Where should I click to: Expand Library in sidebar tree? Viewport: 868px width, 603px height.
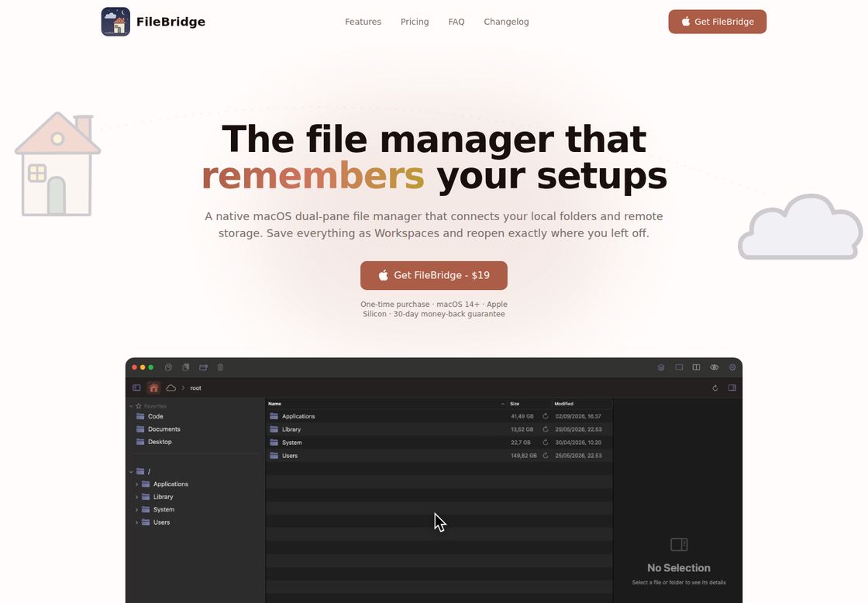coord(136,497)
